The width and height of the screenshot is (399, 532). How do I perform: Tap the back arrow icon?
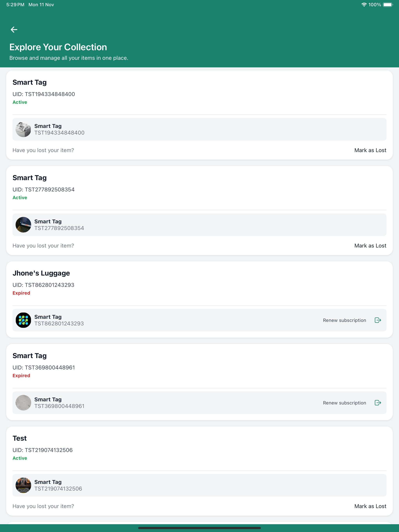[x=14, y=30]
